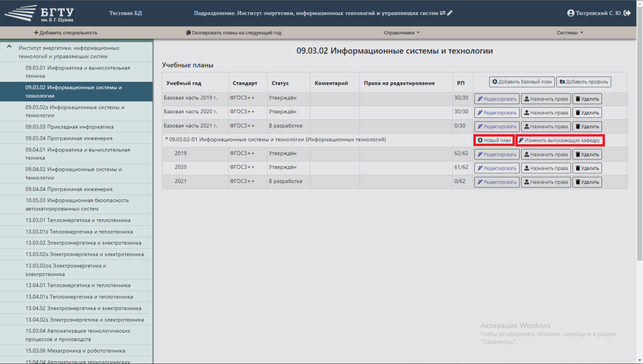Screen dimensions: 643x364
Task: Select 13.03.02оз Электроэнергетика и электротехника
Action: [76, 270]
